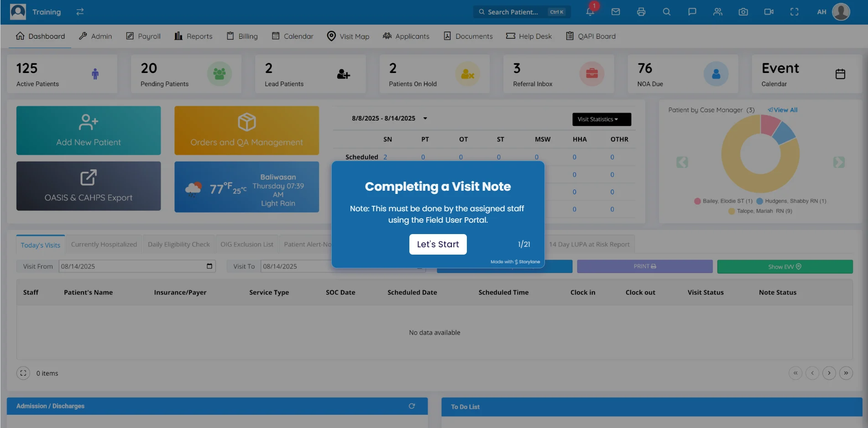Click the View All link
Image resolution: width=868 pixels, height=428 pixels.
[783, 110]
